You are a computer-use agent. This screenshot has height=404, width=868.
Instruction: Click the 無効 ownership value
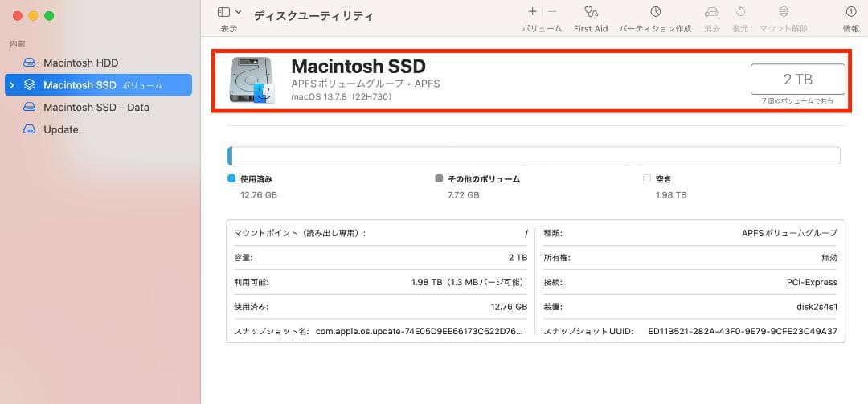pos(829,258)
